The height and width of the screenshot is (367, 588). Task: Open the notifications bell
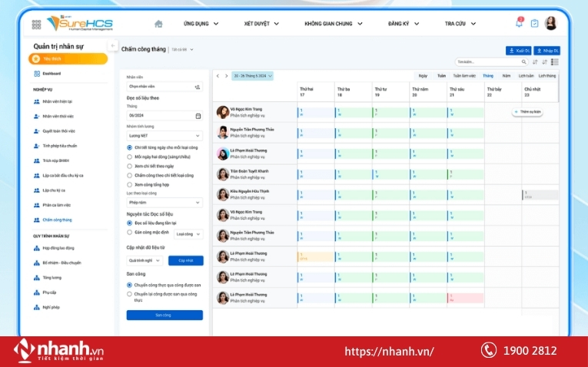coord(519,24)
